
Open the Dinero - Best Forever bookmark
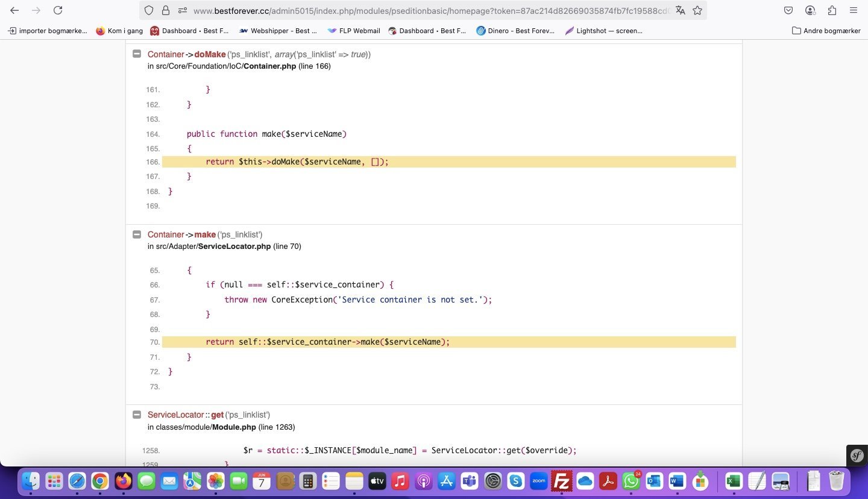(515, 31)
